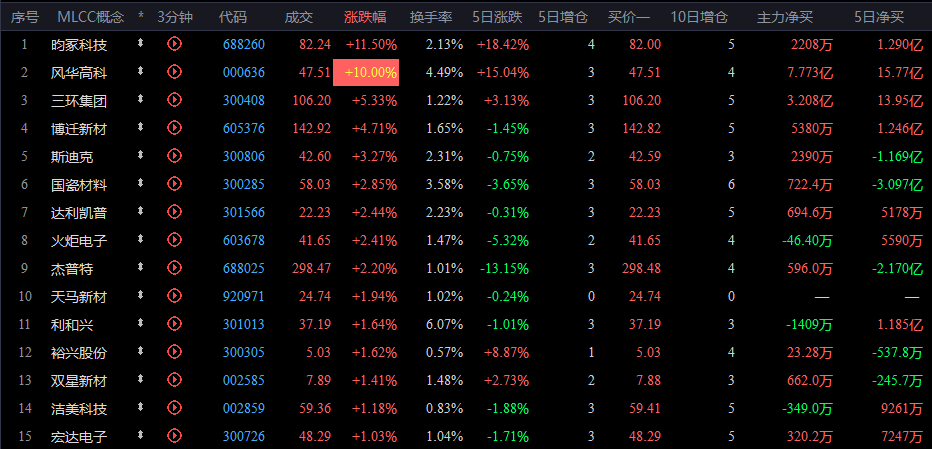Open play icon in 利和兴 row
This screenshot has height=449, width=932.
(174, 324)
